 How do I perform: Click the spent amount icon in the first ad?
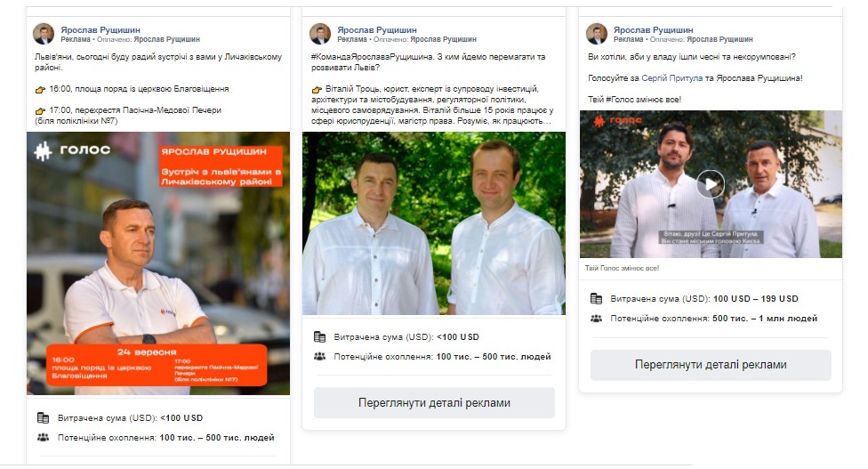44,417
